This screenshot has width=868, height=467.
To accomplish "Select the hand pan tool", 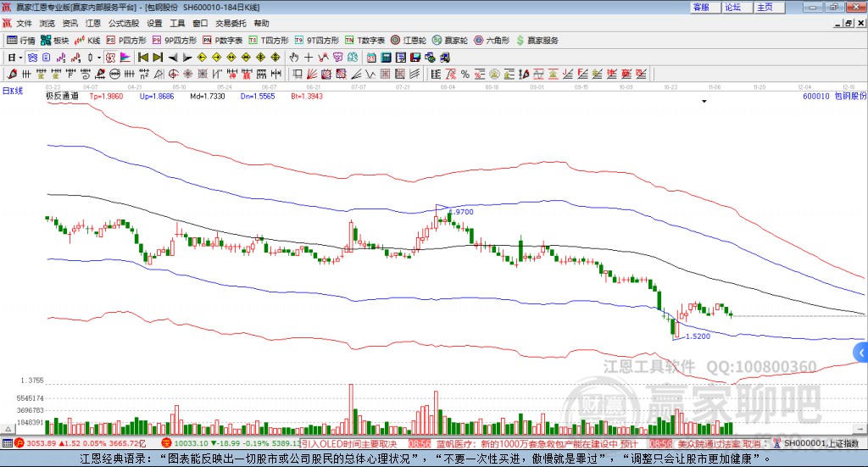I will pos(294,57).
